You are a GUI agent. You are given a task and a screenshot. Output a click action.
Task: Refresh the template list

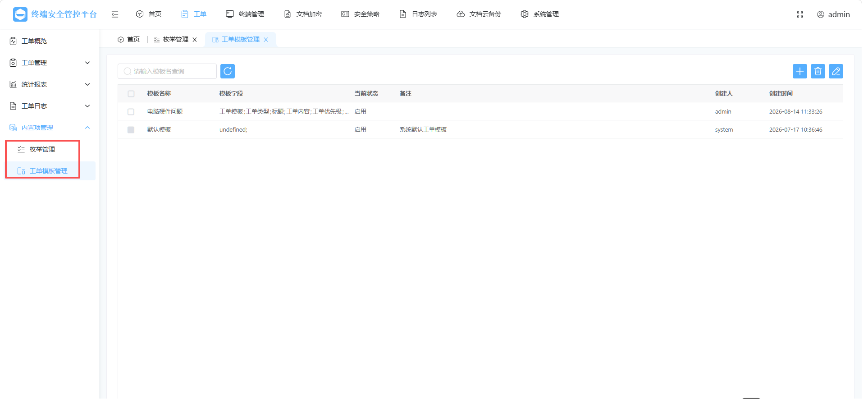coord(228,71)
